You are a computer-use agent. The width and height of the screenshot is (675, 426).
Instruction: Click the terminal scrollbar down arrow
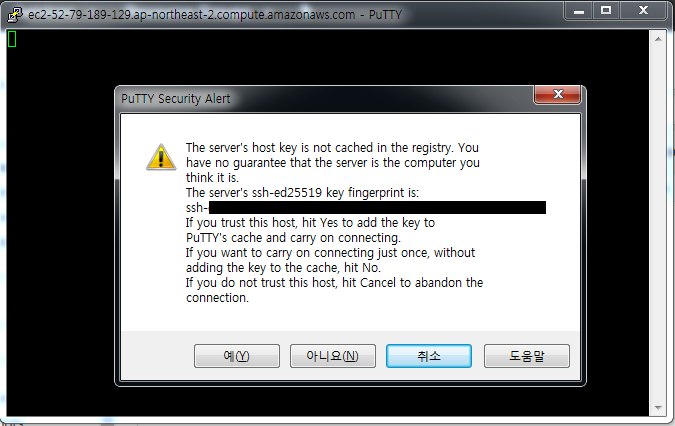pos(658,407)
